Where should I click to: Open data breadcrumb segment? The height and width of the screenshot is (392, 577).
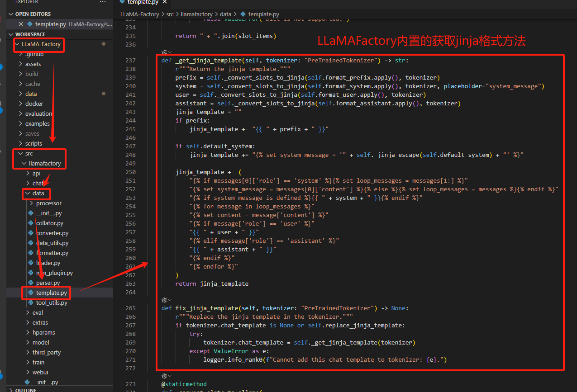coord(225,14)
